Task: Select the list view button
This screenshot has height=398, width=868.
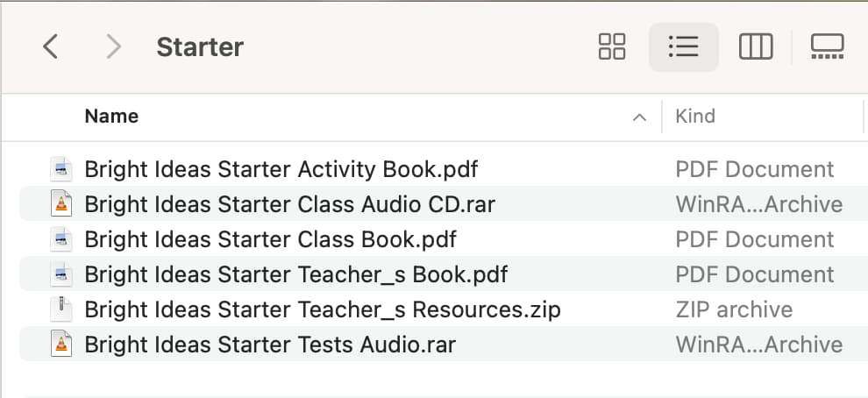Action: coord(684,47)
